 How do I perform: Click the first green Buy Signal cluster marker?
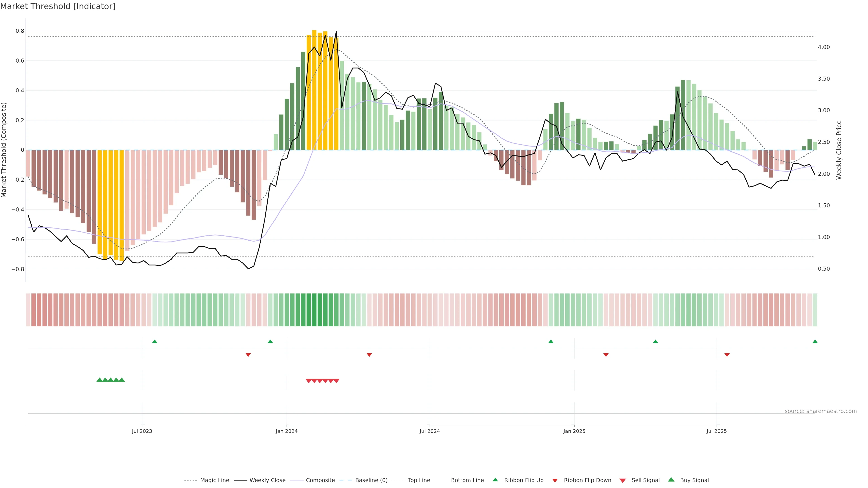(x=99, y=380)
